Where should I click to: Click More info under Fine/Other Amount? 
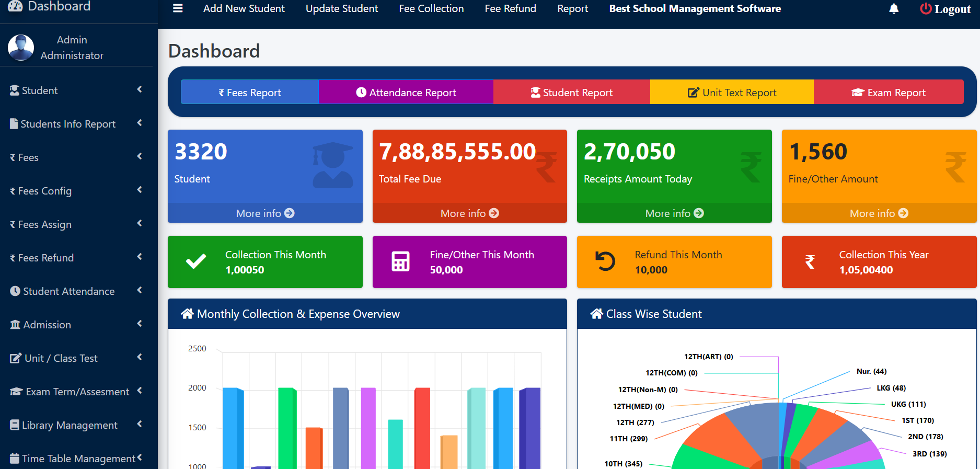pyautogui.click(x=879, y=213)
